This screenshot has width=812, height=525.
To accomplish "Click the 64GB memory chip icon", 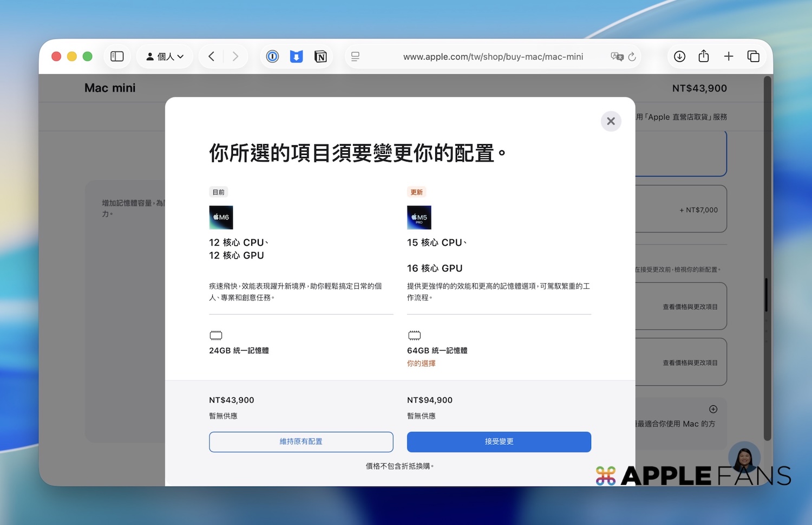I will pos(415,335).
